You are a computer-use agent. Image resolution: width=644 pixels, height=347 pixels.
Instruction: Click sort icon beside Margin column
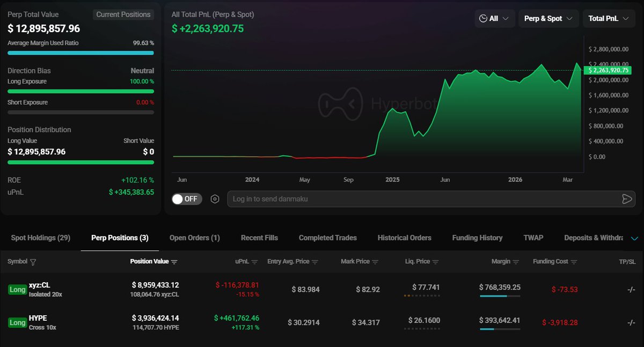[516, 262]
